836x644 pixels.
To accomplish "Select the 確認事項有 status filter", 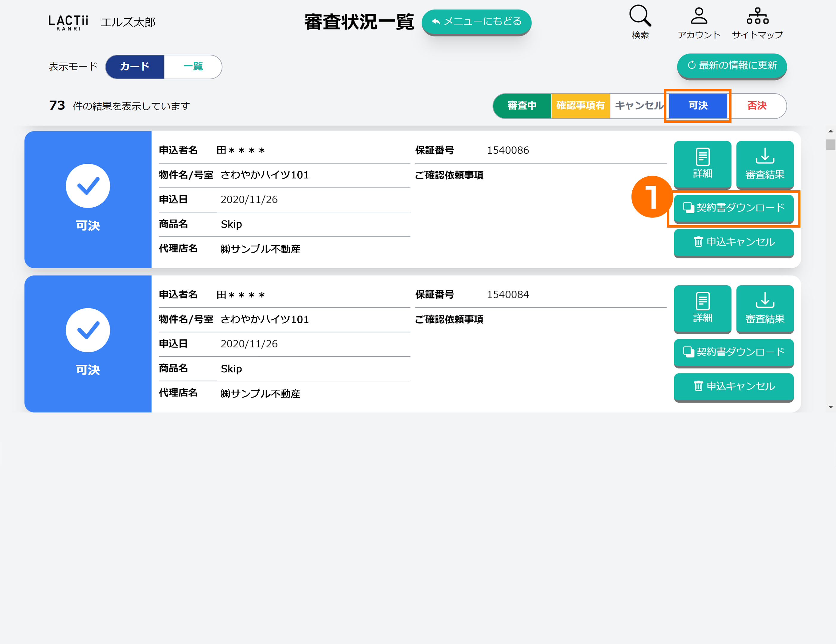I will coord(580,106).
